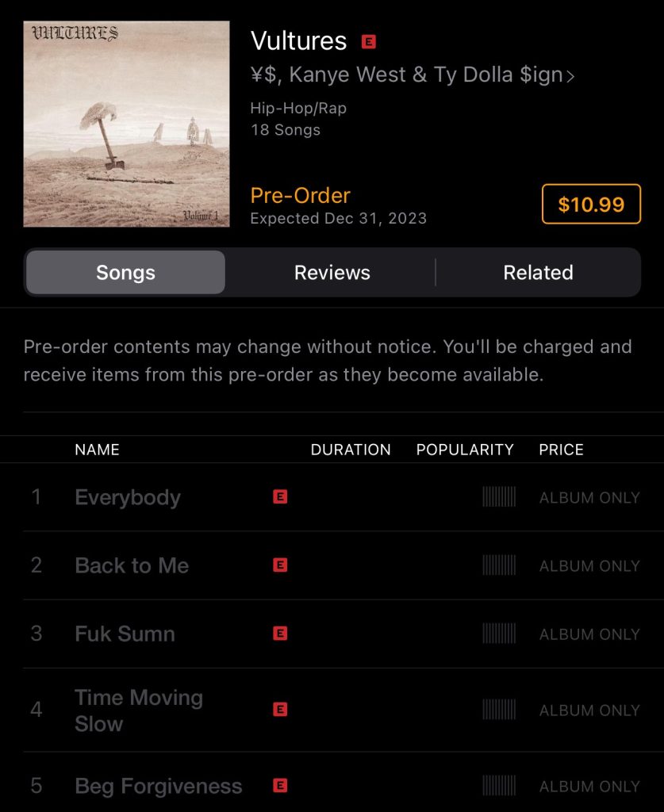Click ALBUM ONLY for Beg Forgiveness

(589, 787)
